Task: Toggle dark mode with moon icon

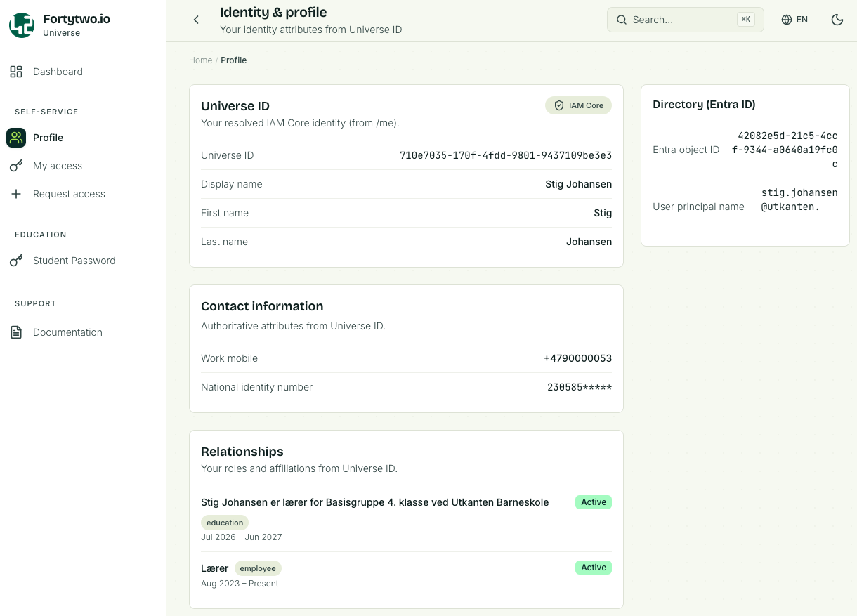Action: click(x=837, y=20)
